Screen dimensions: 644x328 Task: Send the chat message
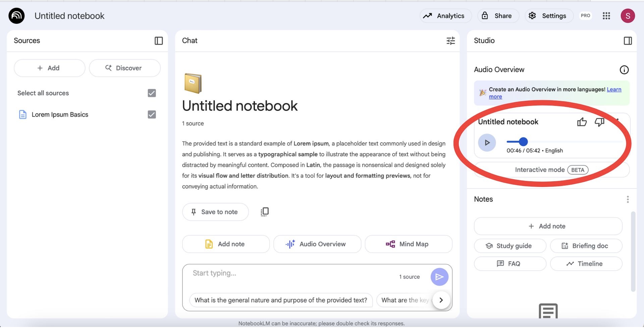(x=439, y=277)
